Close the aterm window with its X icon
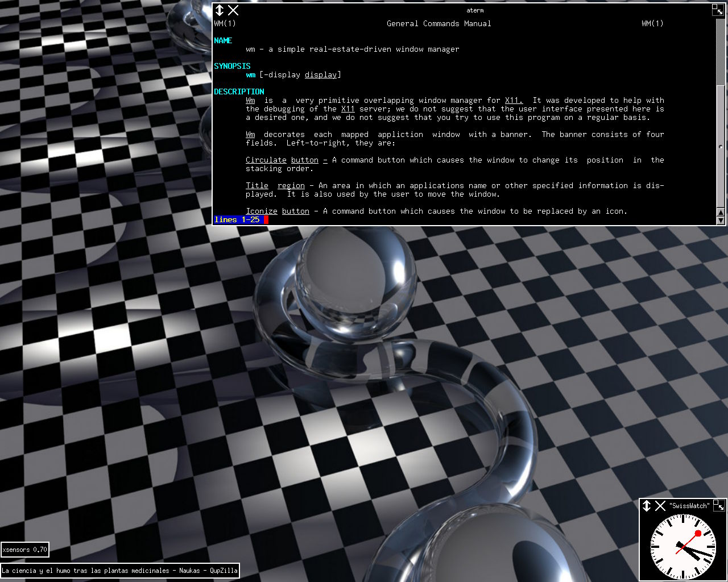The height and width of the screenshot is (582, 728). [233, 10]
